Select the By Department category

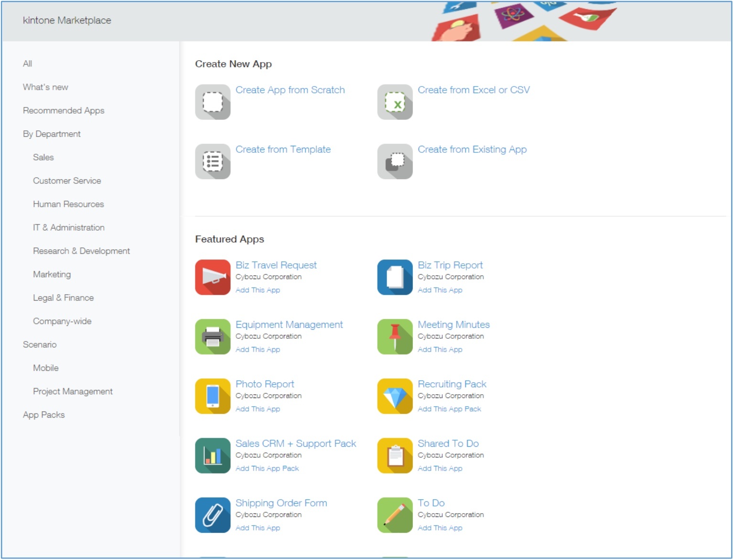(x=52, y=134)
